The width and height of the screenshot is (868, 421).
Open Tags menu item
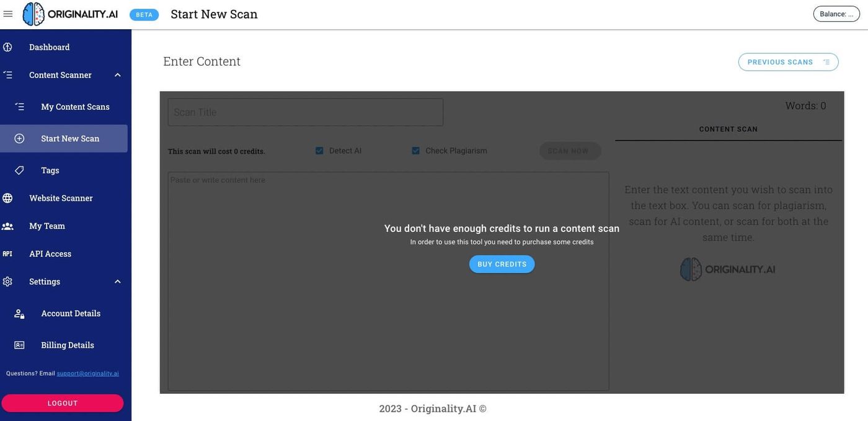coord(50,170)
